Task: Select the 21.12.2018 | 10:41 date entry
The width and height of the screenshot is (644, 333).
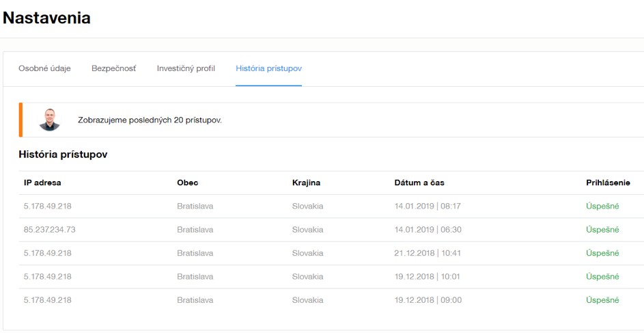Action: click(x=428, y=253)
